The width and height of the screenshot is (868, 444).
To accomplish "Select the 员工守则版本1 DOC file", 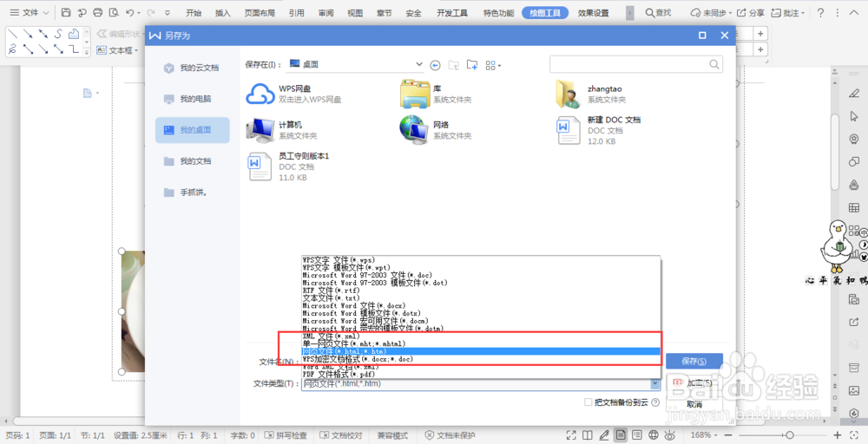I will click(288, 167).
